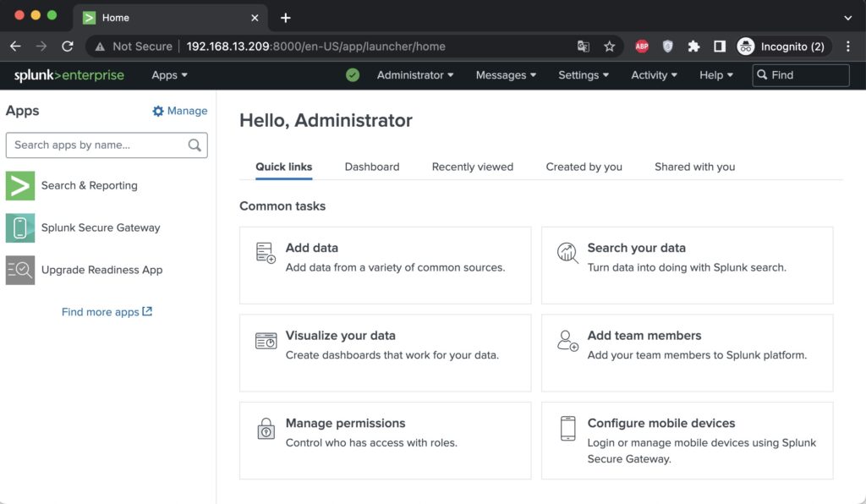Expand the Activity dropdown
The image size is (866, 504).
click(x=654, y=75)
